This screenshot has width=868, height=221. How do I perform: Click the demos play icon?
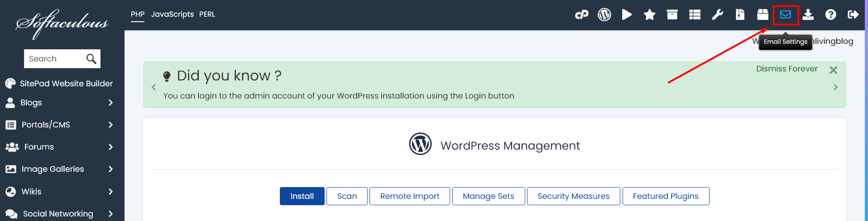tap(627, 15)
